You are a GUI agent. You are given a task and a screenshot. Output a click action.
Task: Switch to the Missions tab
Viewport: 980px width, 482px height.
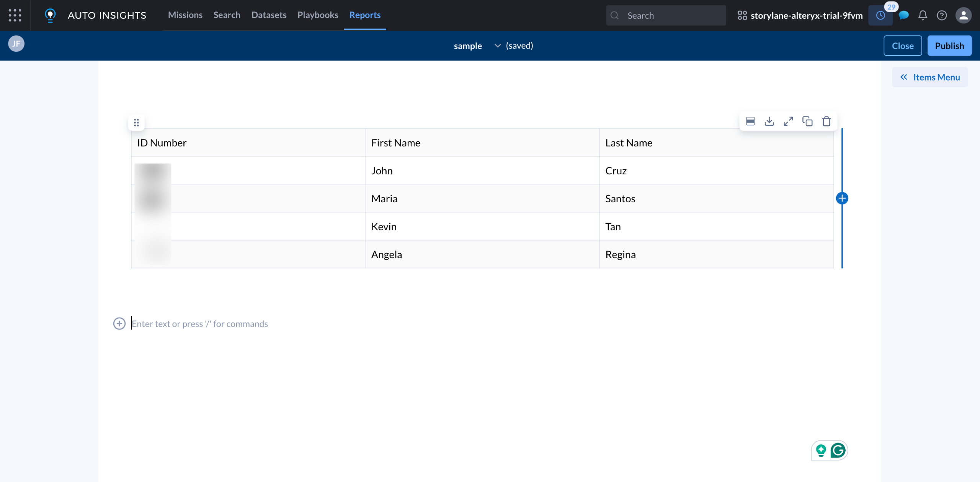point(185,15)
